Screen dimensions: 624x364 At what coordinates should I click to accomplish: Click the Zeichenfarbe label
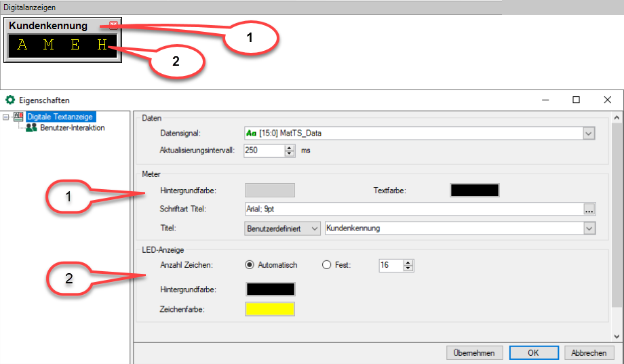click(182, 309)
